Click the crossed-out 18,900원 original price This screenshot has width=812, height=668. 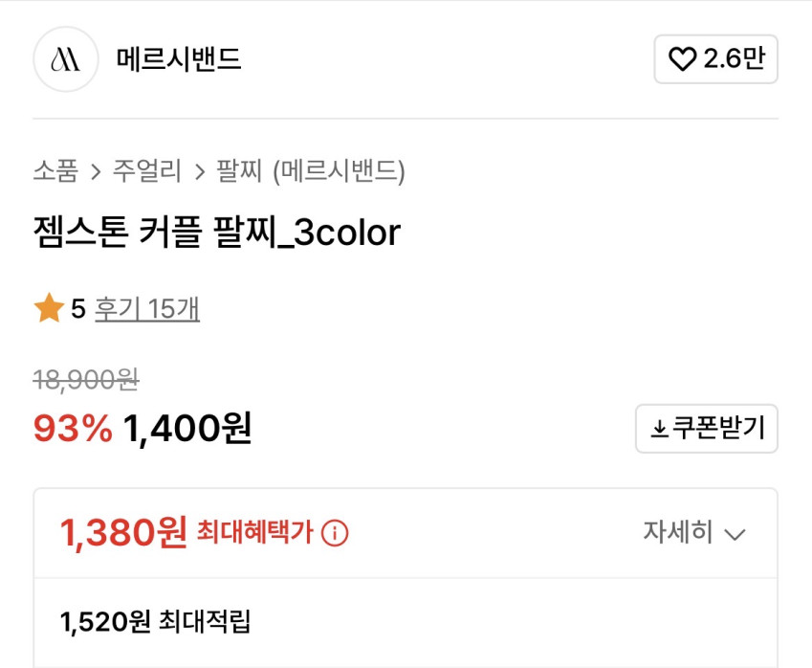[86, 381]
